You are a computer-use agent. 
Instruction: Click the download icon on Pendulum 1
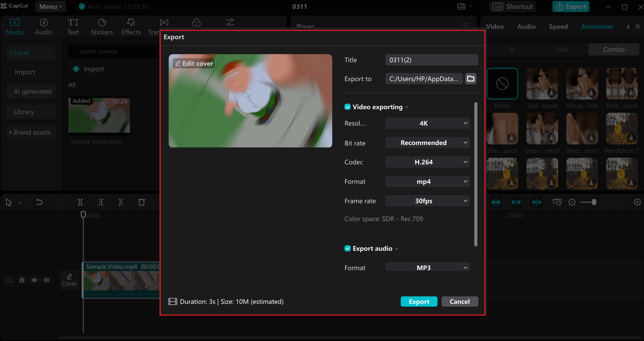[x=631, y=138]
